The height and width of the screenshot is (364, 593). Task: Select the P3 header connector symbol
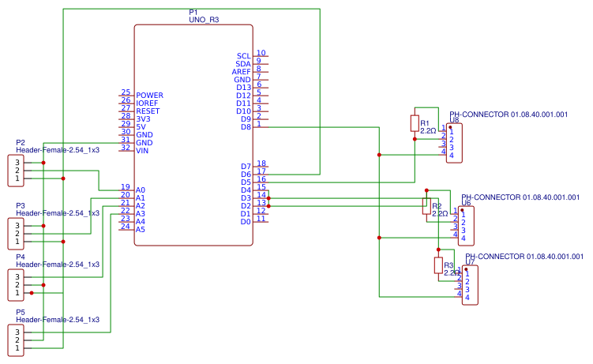click(16, 234)
